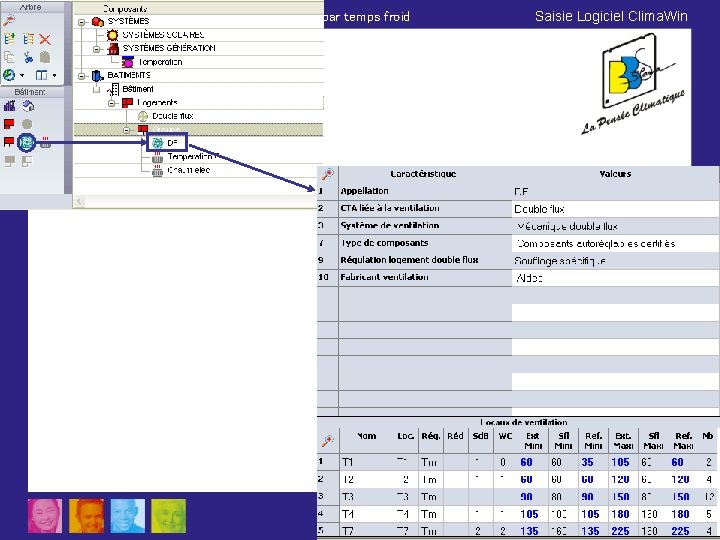Select the DF ventilation tree item
Image resolution: width=720 pixels, height=540 pixels.
(x=173, y=143)
